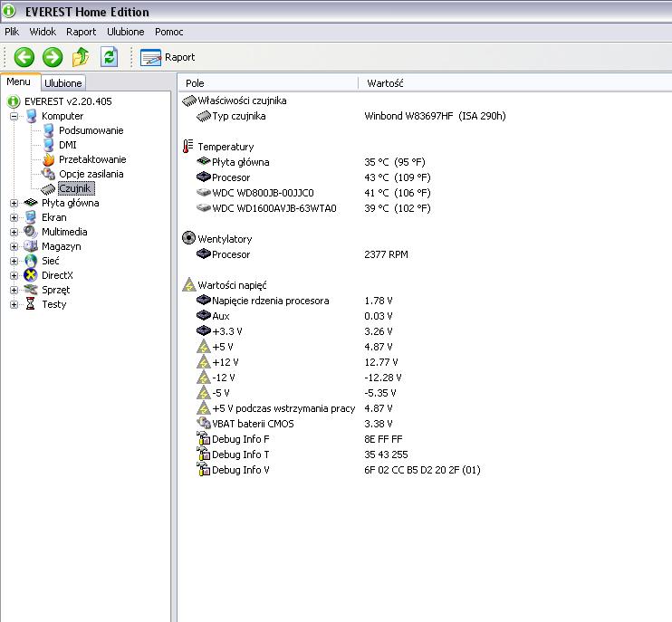The image size is (672, 622).
Task: Click the Up one level toolbar icon
Action: [x=81, y=57]
